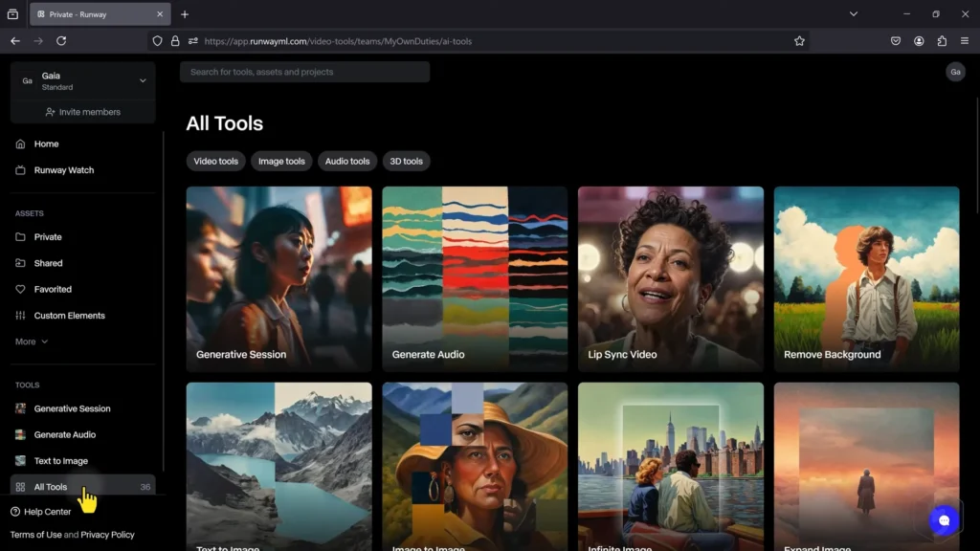
Task: Filter by 3D tools
Action: [x=406, y=161]
